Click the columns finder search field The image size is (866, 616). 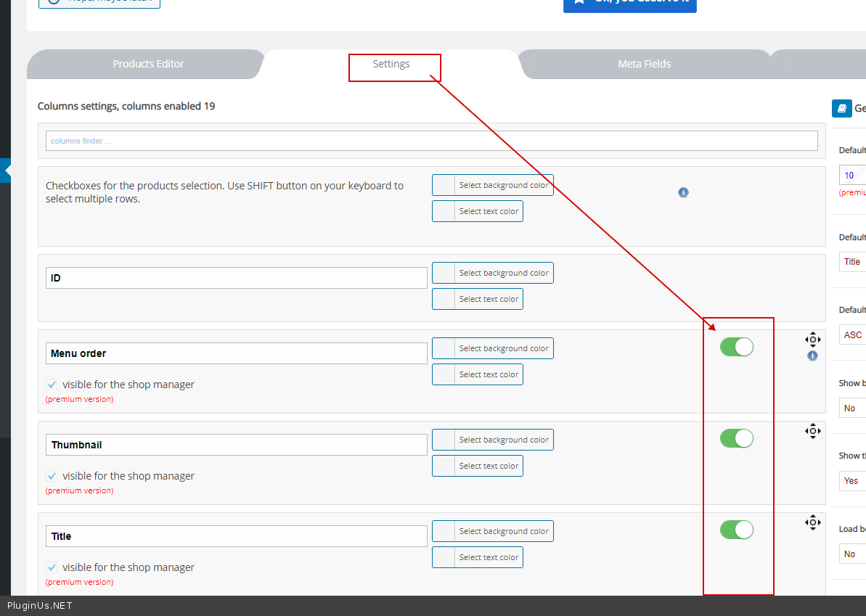point(431,141)
